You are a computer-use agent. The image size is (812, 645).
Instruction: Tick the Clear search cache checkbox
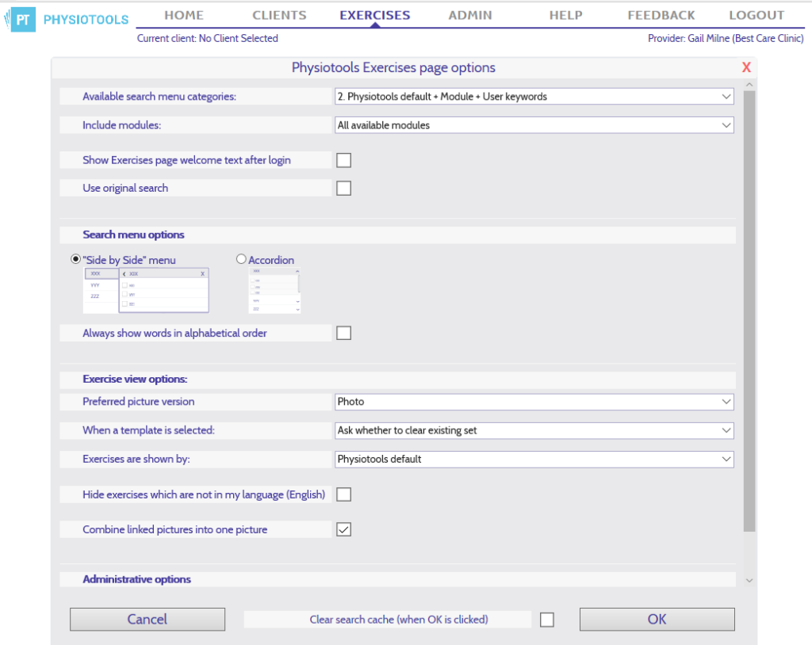[547, 620]
